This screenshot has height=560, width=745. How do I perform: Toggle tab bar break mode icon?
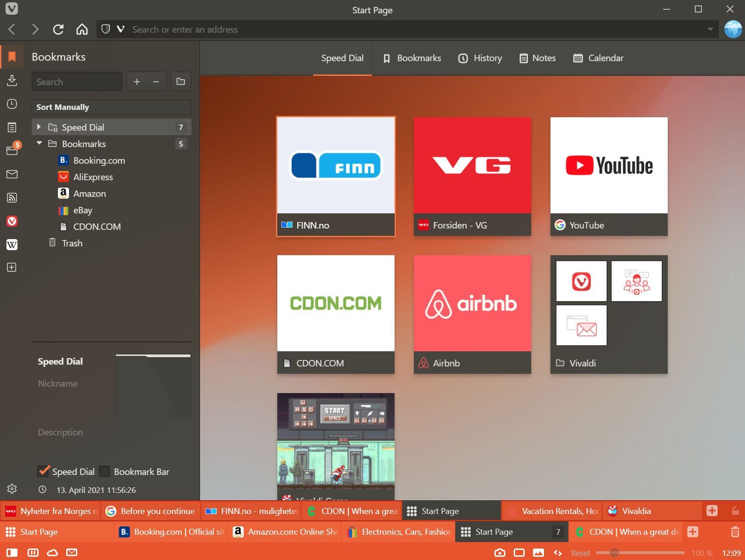click(x=33, y=553)
